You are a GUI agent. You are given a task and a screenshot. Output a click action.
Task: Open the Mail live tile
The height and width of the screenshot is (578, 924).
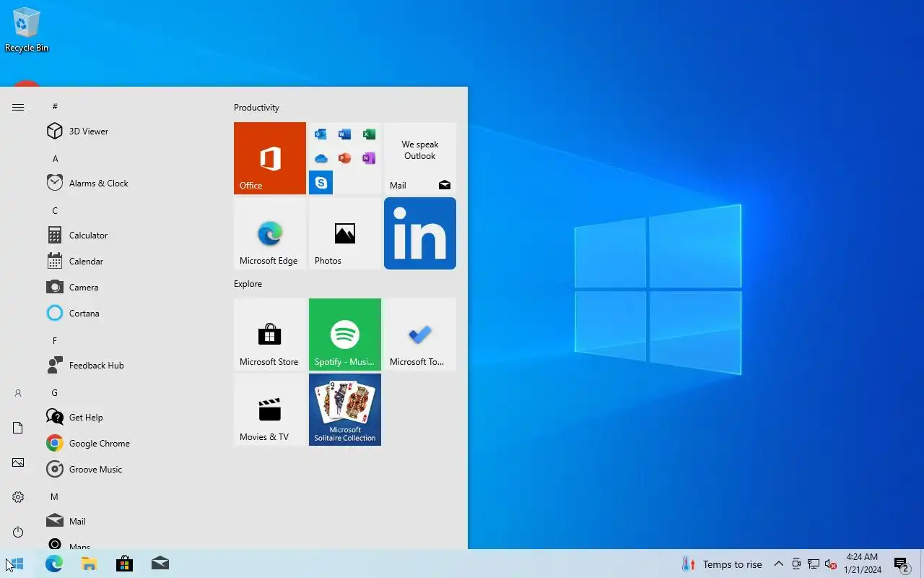pyautogui.click(x=420, y=158)
